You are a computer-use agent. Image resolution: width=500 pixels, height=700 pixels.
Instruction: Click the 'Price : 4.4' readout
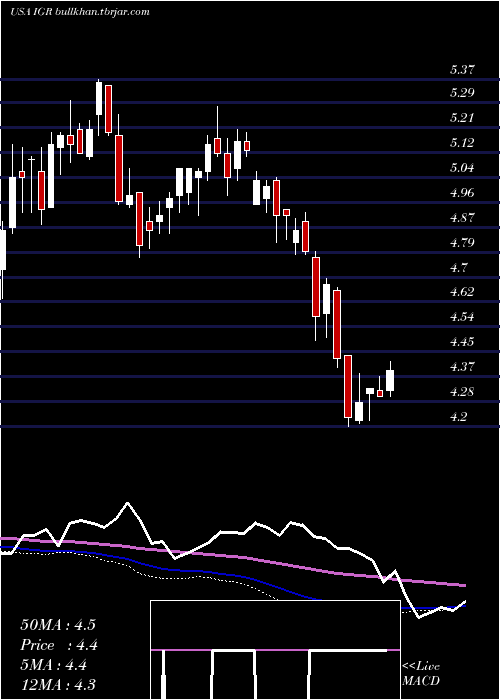tap(59, 645)
